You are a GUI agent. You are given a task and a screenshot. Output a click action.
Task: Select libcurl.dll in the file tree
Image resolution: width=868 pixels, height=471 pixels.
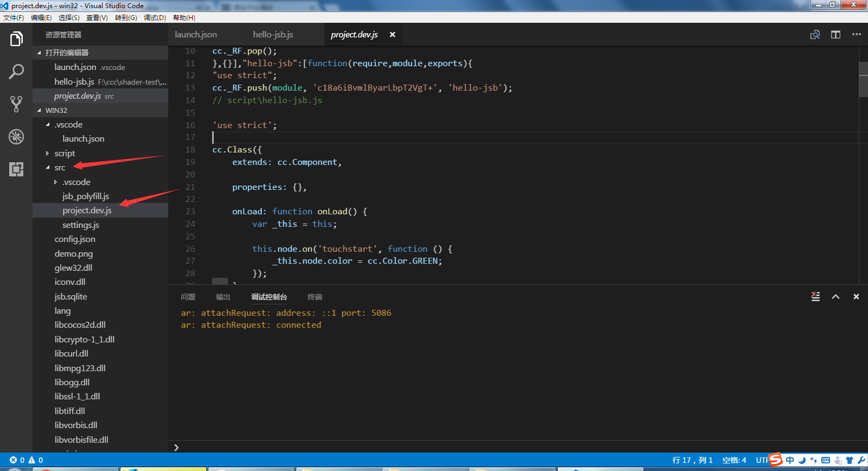coord(100,354)
